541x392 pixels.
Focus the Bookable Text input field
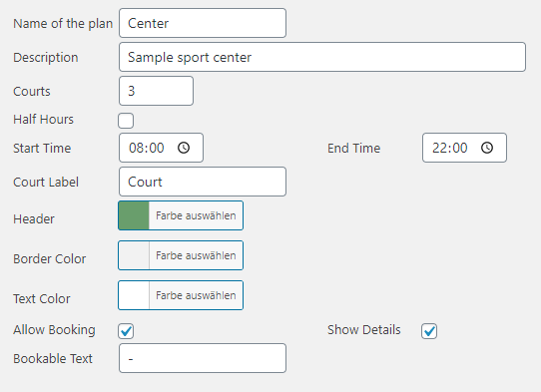tap(203, 358)
